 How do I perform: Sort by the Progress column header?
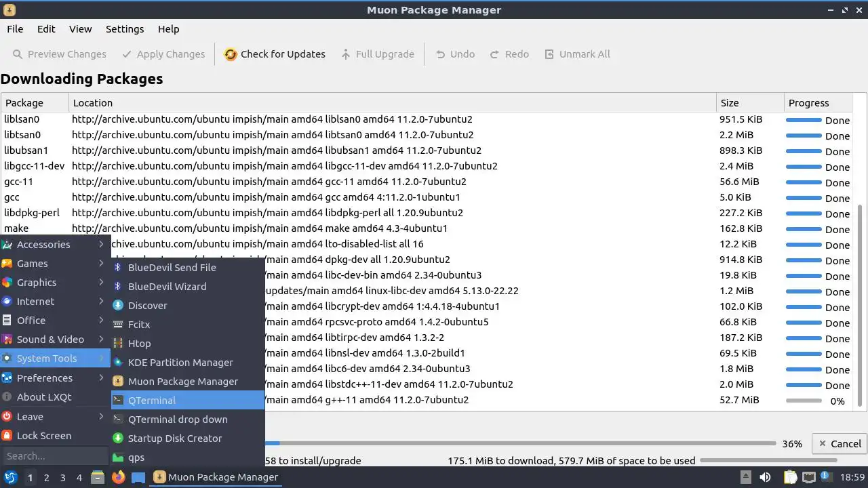coord(818,103)
